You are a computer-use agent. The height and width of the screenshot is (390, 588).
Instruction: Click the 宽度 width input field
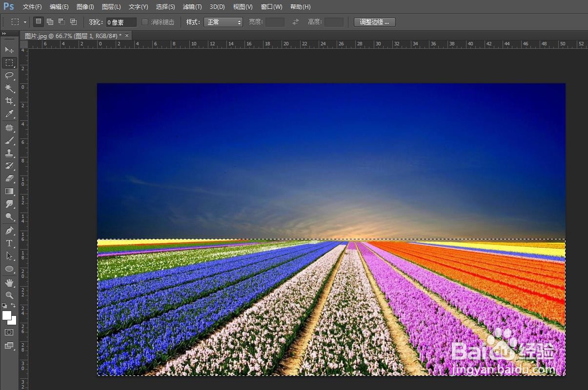(275, 22)
